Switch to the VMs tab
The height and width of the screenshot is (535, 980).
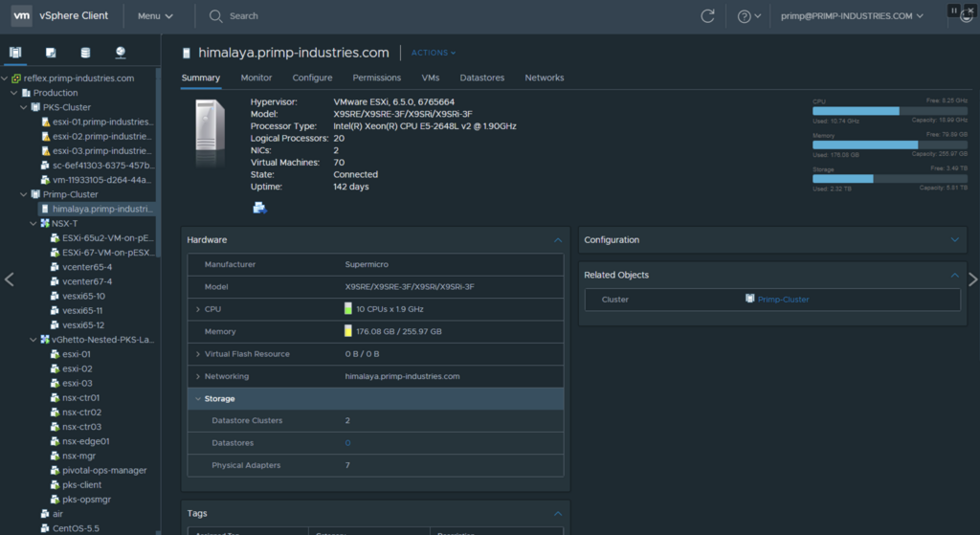(431, 78)
